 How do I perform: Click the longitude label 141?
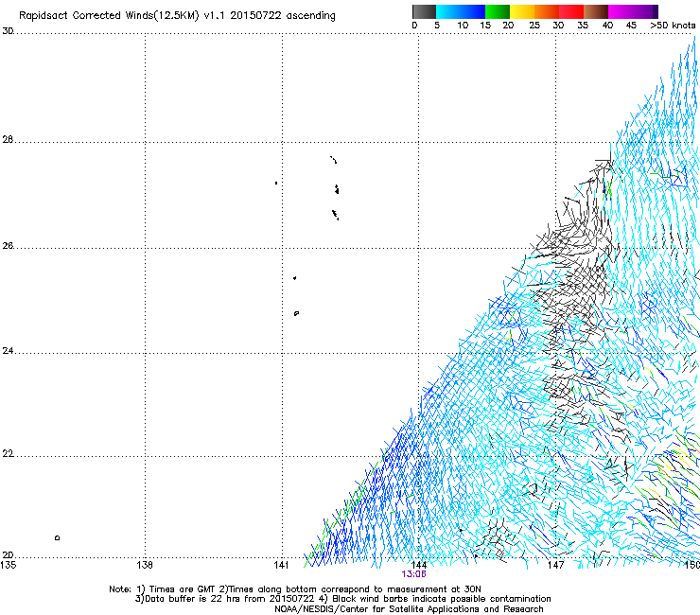click(x=282, y=565)
